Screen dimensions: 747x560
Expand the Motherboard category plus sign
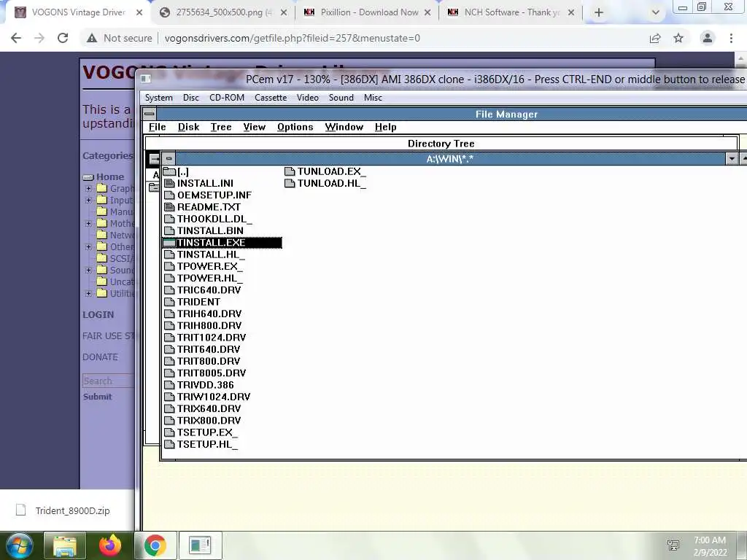[x=88, y=223]
